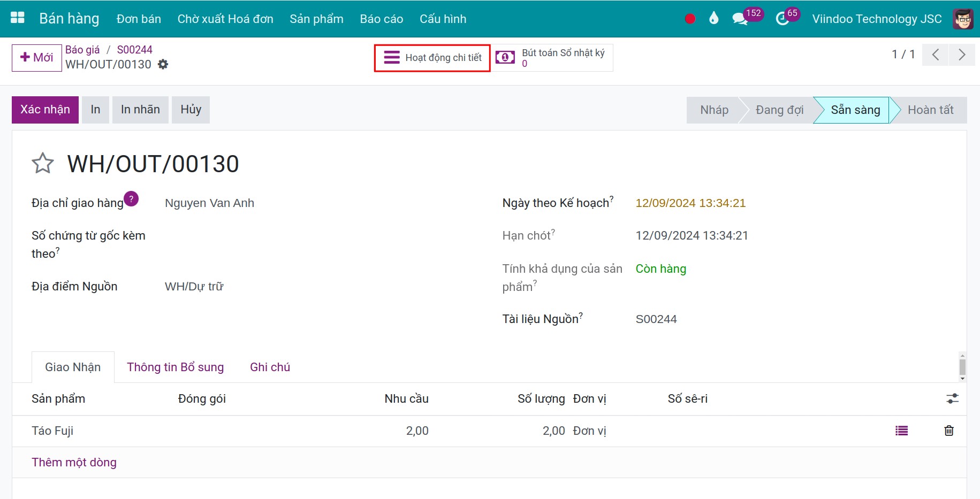The width and height of the screenshot is (980, 499).
Task: Open Hoạt động chi tiết smart button
Action: pyautogui.click(x=432, y=58)
